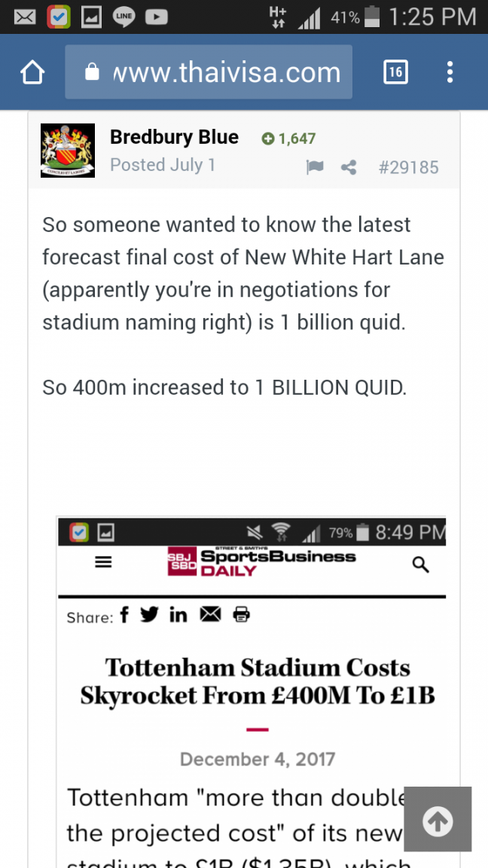Viewport: 488px width, 868px height.
Task: Tap the embedded SportsBusiness Daily screenshot
Action: point(252,692)
